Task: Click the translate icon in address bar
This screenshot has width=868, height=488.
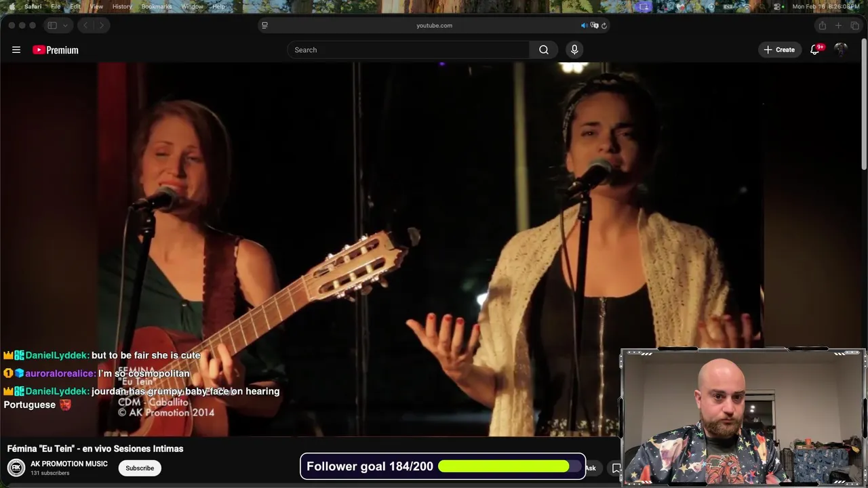Action: coord(594,25)
